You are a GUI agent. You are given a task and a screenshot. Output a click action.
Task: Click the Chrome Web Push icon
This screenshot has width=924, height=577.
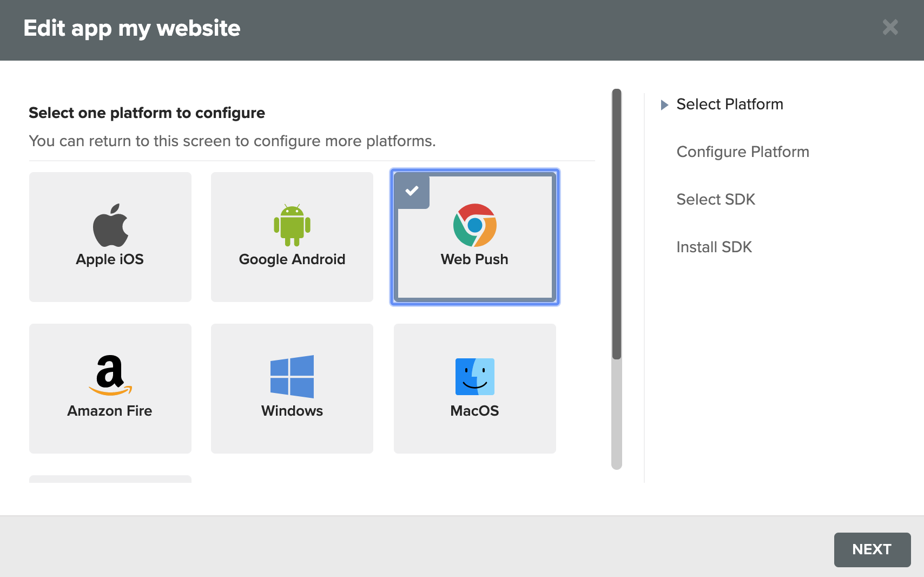pyautogui.click(x=475, y=225)
